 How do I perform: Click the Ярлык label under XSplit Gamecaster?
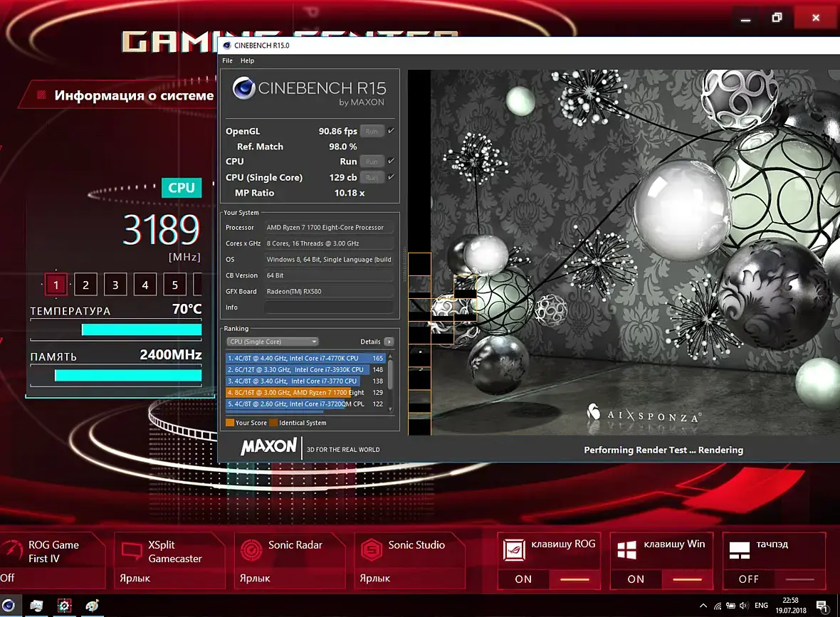click(135, 579)
